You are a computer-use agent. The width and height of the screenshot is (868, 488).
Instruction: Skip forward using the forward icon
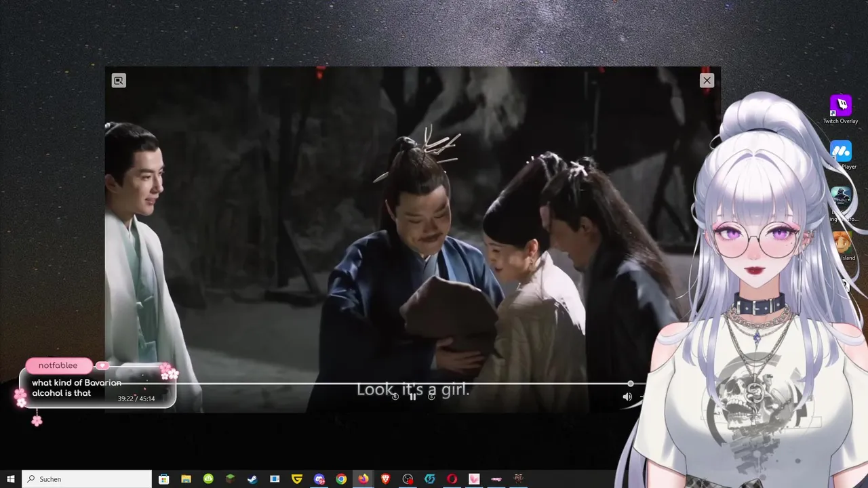pyautogui.click(x=431, y=396)
